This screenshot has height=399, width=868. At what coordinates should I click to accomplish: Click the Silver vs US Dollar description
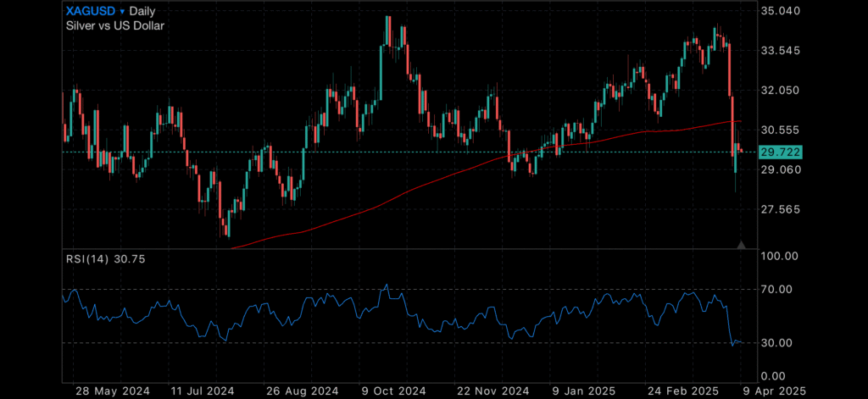pyautogui.click(x=115, y=25)
